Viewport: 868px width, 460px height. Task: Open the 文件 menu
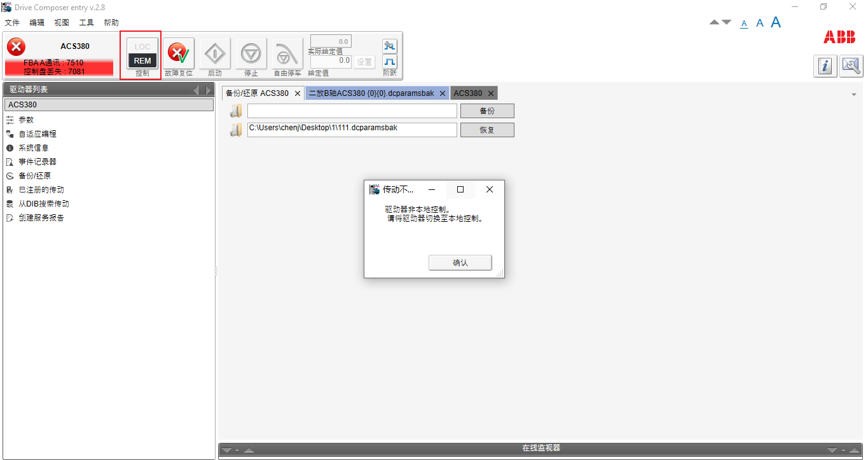click(x=12, y=22)
